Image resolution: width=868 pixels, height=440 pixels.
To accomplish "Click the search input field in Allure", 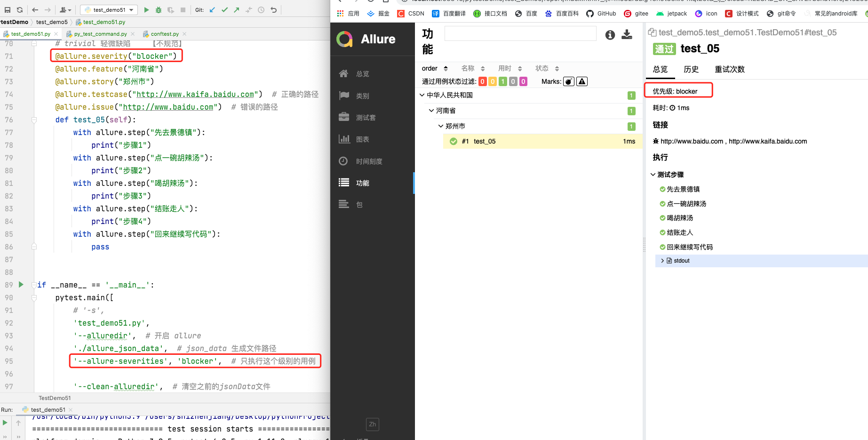I will point(520,33).
